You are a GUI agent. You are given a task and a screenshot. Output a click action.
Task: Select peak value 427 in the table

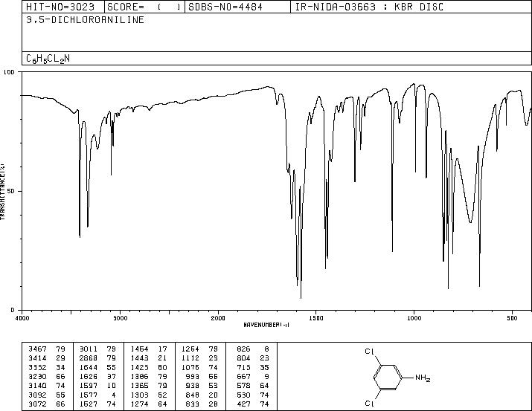pyautogui.click(x=243, y=404)
